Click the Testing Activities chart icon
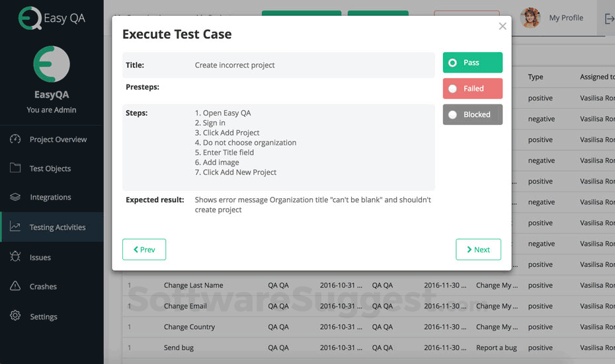This screenshot has height=364, width=615. [x=15, y=227]
